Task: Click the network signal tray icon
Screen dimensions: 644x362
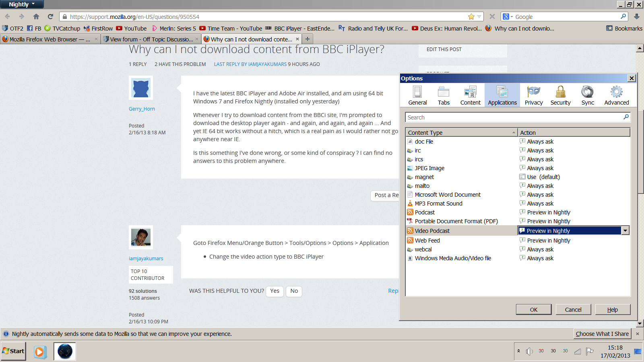Action: 578,352
